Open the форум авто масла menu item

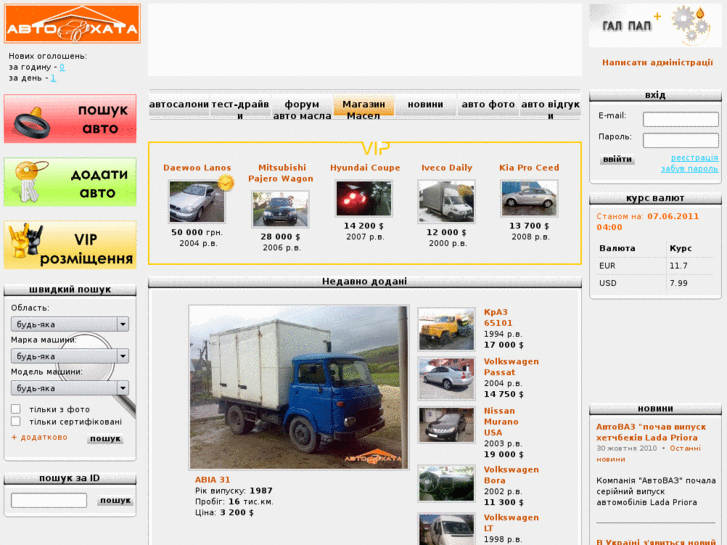pos(302,110)
